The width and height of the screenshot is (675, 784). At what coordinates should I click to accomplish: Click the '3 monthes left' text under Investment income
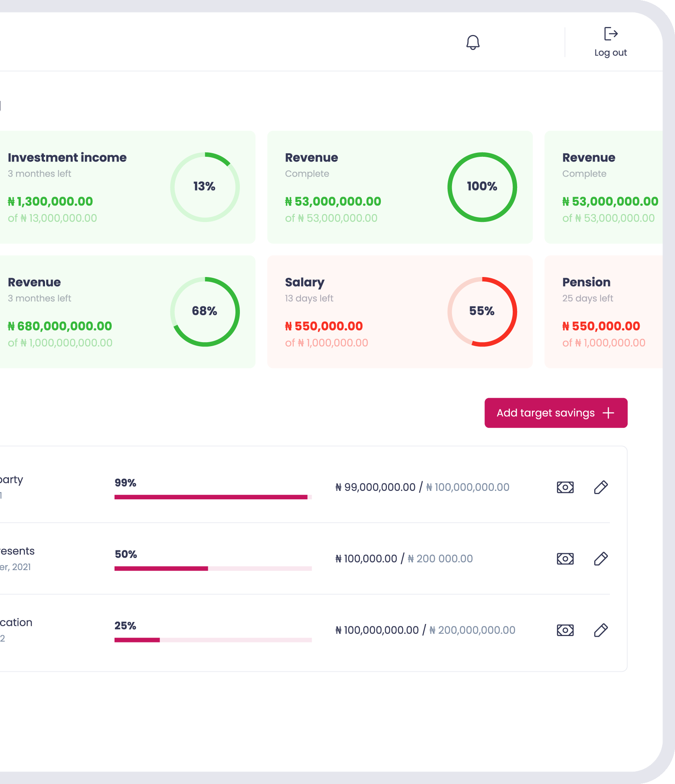tap(39, 174)
